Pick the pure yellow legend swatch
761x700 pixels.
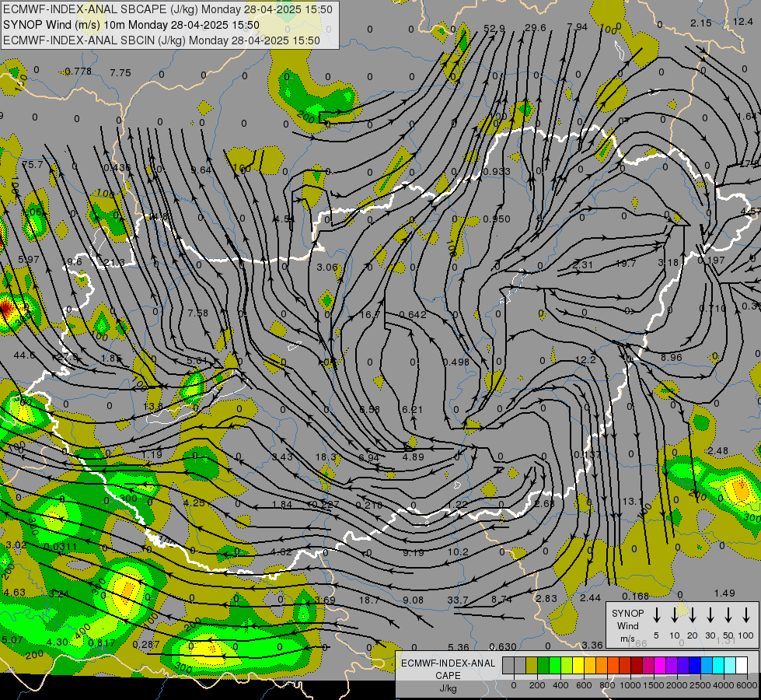click(578, 666)
